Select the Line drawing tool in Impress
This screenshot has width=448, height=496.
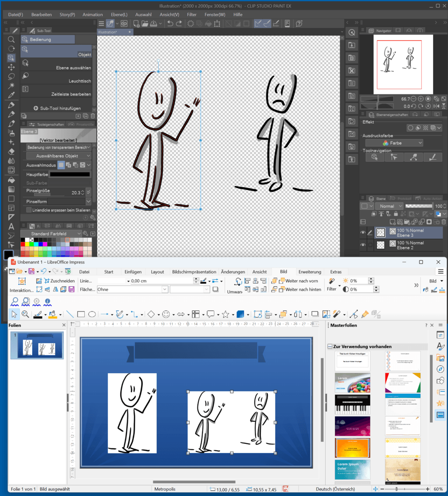(70, 314)
